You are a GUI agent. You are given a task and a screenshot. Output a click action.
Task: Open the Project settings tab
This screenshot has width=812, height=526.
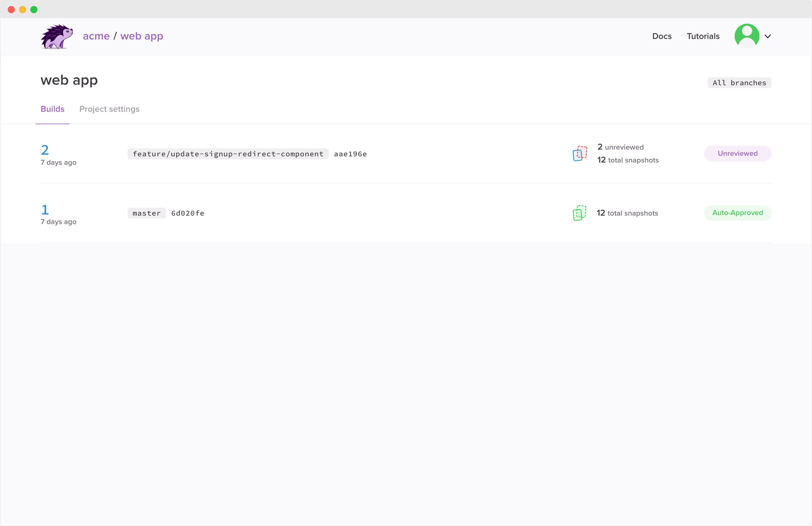(x=109, y=109)
